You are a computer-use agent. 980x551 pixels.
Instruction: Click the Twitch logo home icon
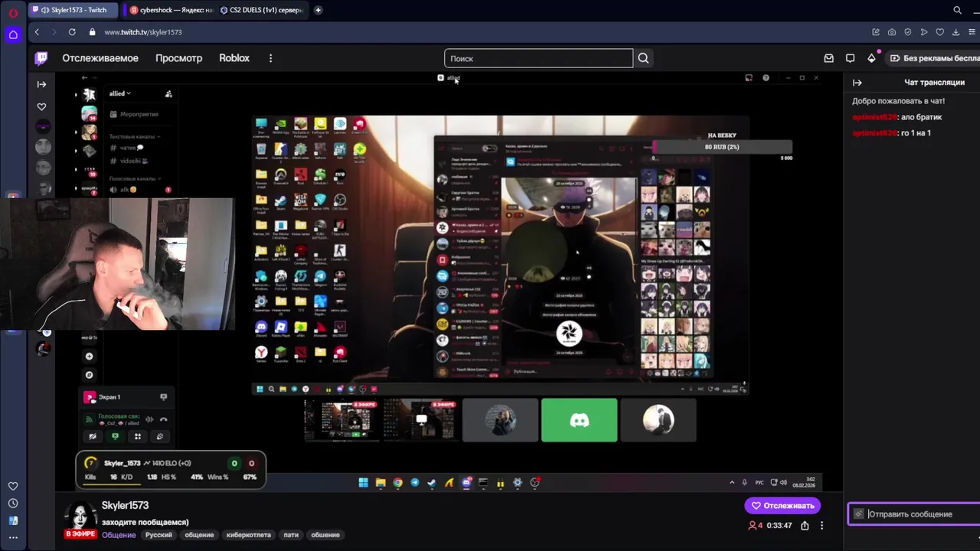click(x=41, y=58)
